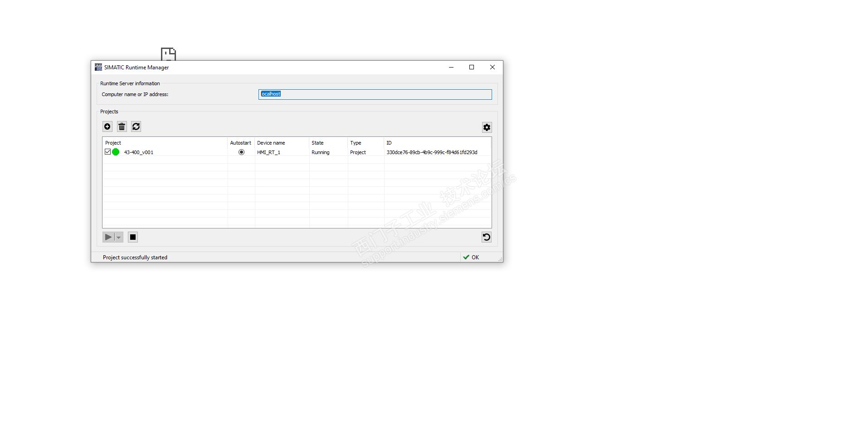
Task: Click the HMI_RT_1 device name cell
Action: [268, 152]
